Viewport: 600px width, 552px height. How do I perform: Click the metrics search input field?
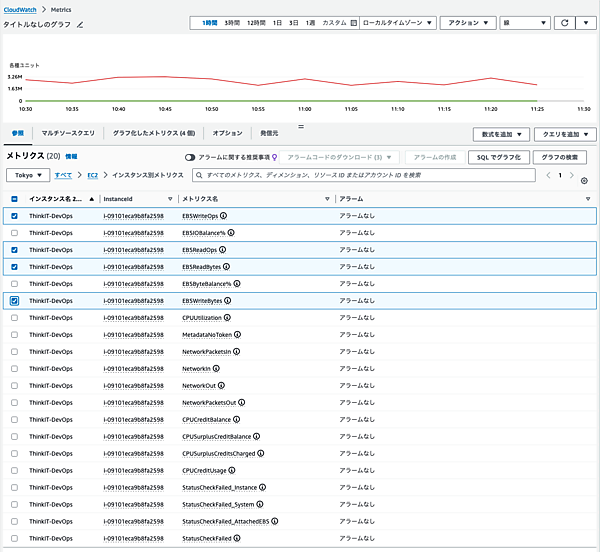(x=360, y=175)
